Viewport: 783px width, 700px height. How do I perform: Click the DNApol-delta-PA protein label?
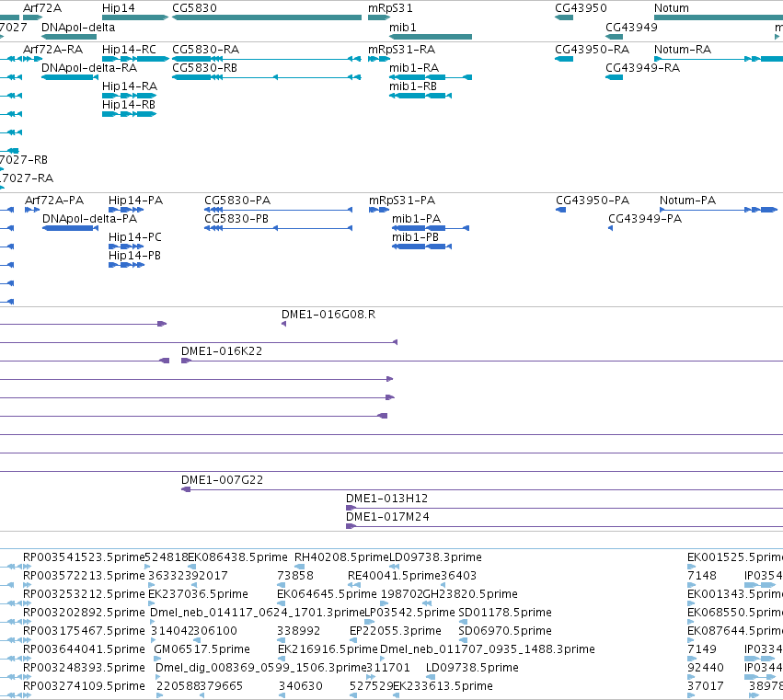tap(89, 218)
